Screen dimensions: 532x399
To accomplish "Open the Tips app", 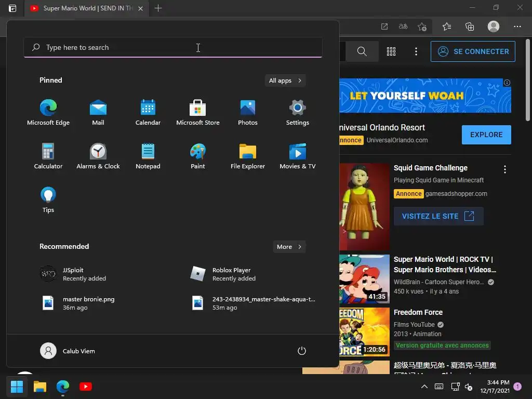I will [48, 200].
